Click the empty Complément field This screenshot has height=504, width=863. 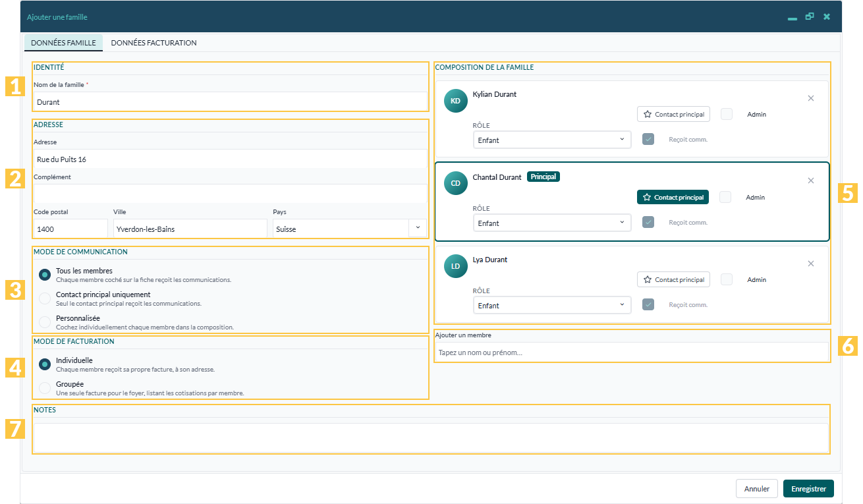[x=231, y=193]
